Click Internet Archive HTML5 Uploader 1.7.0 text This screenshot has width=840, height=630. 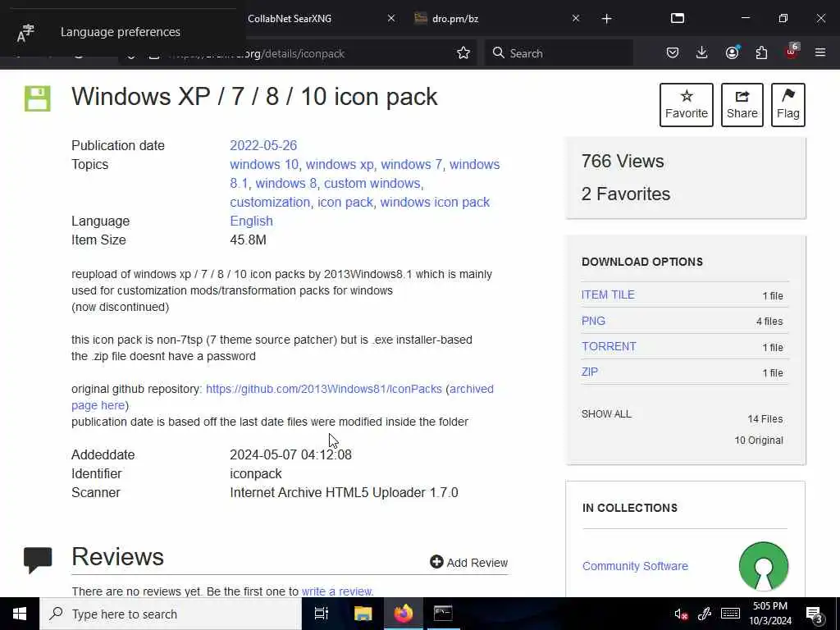(344, 492)
